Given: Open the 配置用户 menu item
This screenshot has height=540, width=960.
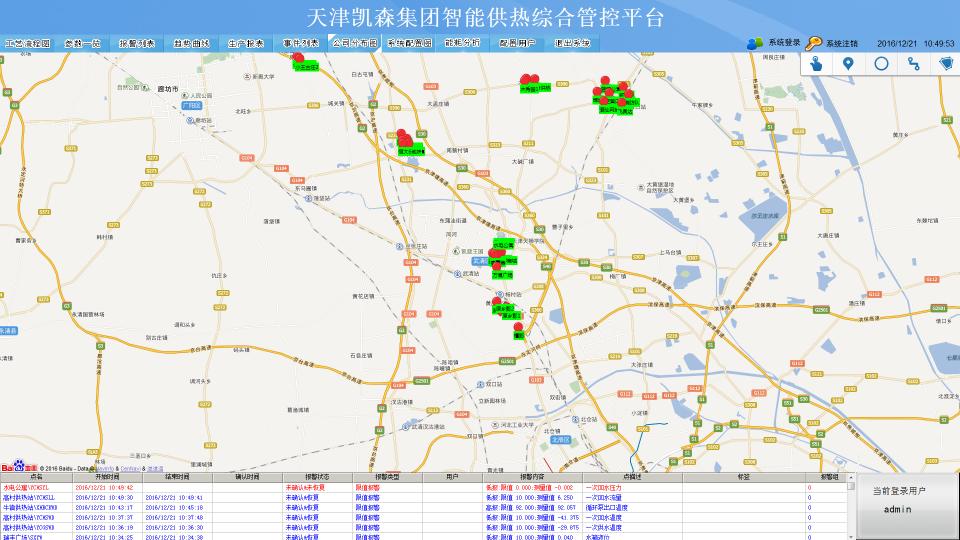Looking at the screenshot, I should (517, 44).
